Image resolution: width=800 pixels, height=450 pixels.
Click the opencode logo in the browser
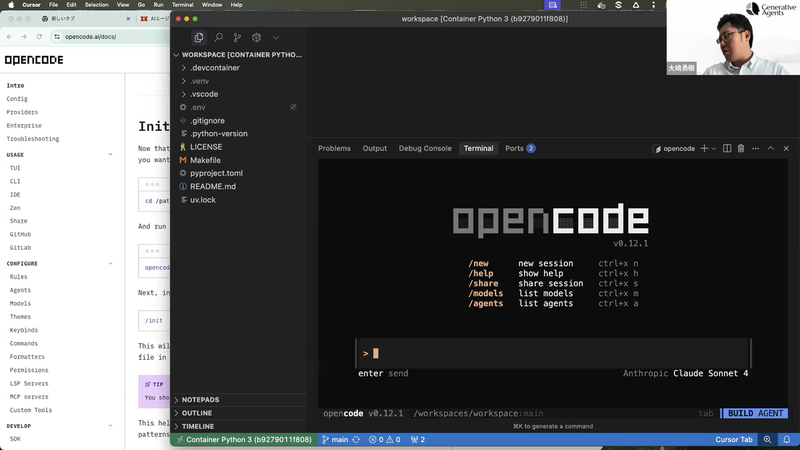[x=34, y=60]
